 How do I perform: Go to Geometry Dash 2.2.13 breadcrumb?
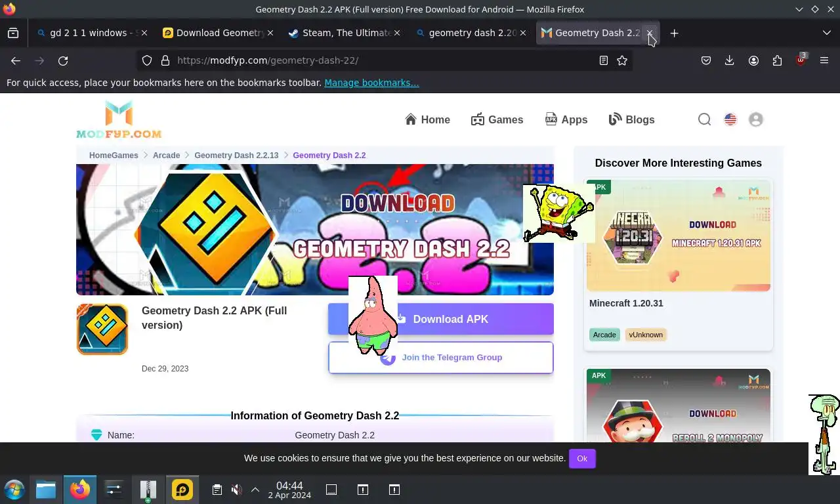coord(236,156)
